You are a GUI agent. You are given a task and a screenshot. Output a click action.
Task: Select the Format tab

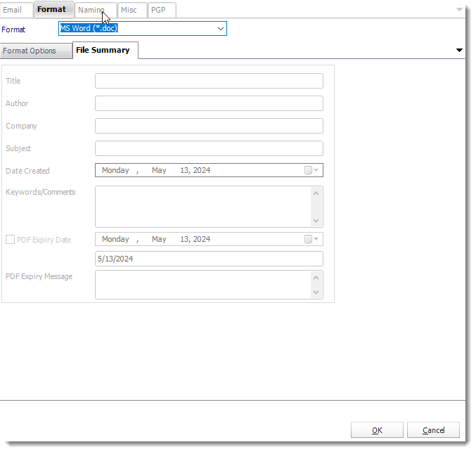tap(53, 9)
